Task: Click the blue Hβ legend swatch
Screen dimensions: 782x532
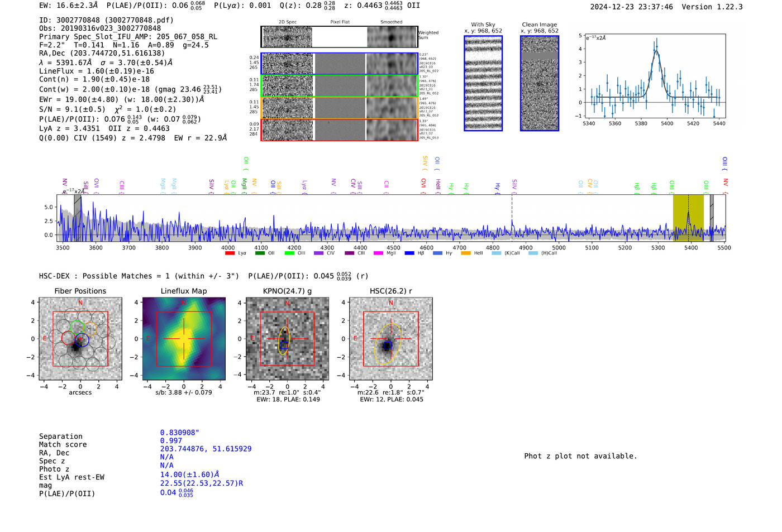Action: [409, 253]
